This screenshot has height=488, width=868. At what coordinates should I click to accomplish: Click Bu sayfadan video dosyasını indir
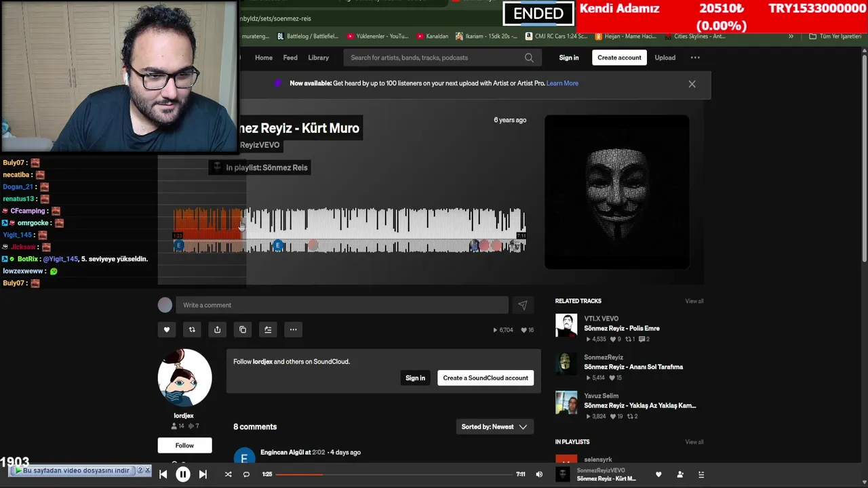76,470
